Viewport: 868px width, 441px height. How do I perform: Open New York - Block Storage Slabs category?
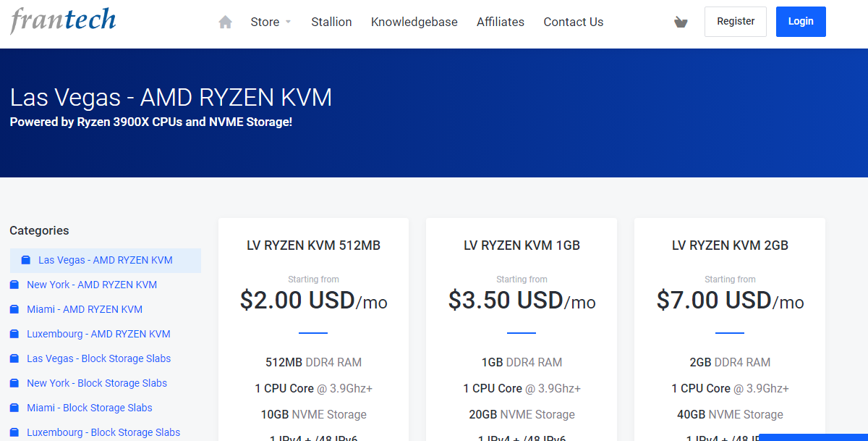(97, 383)
